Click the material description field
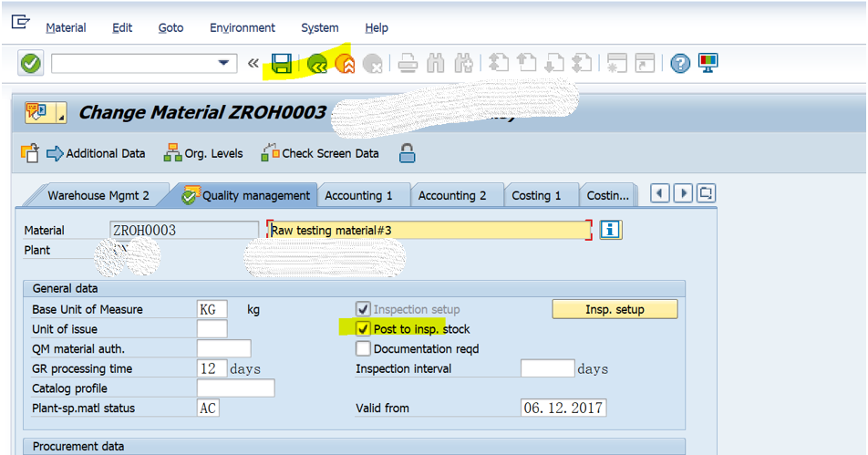This screenshot has height=455, width=868. click(x=429, y=231)
